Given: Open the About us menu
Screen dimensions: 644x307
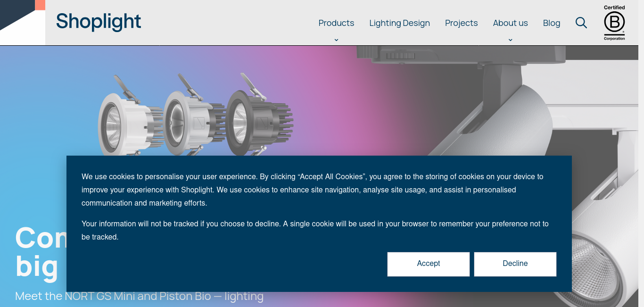Looking at the screenshot, I should 510,23.
